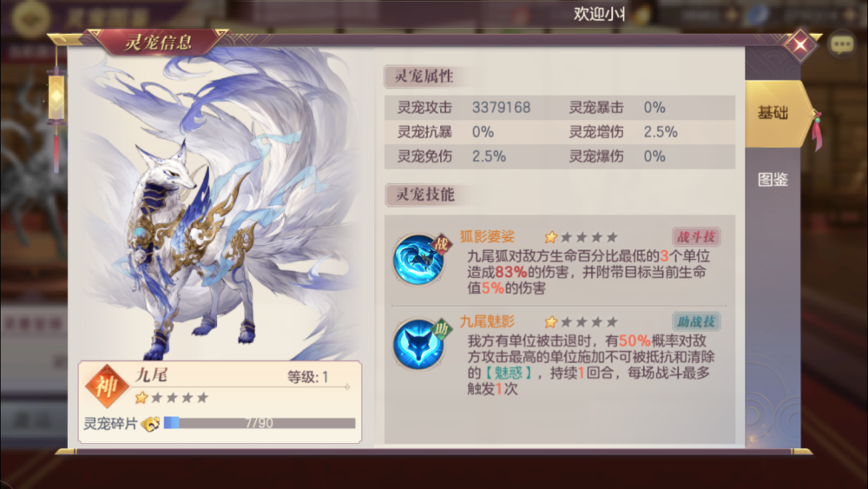The height and width of the screenshot is (489, 868).
Task: Tap the arrow beside 等级: 1
Action: coord(347,387)
